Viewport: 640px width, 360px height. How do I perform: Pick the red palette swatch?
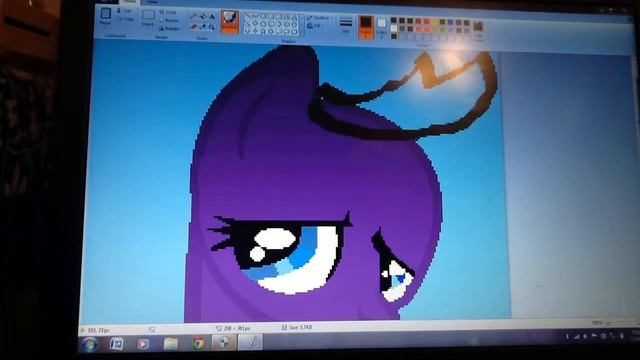[x=418, y=21]
